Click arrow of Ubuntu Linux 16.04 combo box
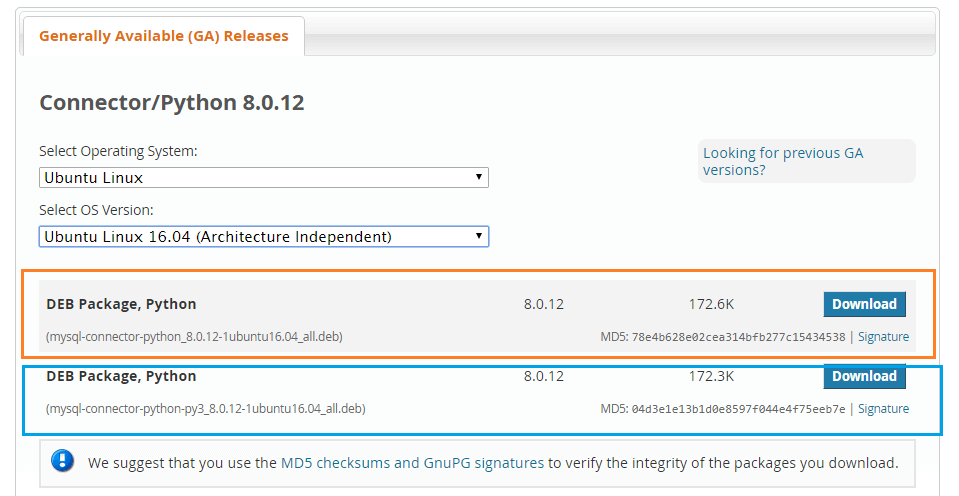This screenshot has width=959, height=496. coord(479,236)
